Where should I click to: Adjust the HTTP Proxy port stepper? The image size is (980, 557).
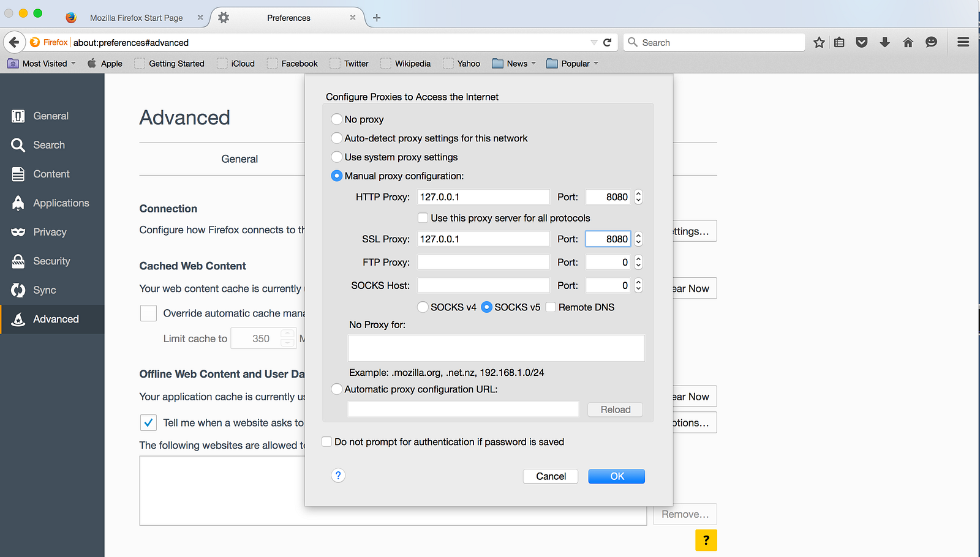[x=638, y=197]
